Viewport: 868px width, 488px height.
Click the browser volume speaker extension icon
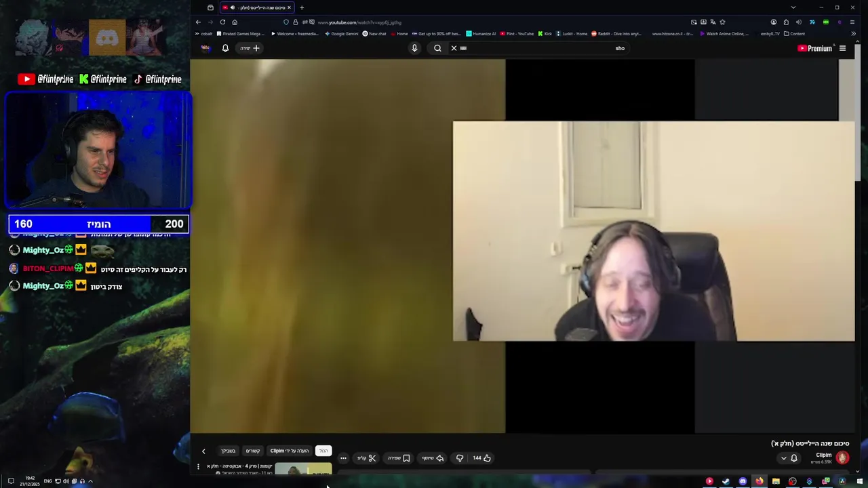798,22
